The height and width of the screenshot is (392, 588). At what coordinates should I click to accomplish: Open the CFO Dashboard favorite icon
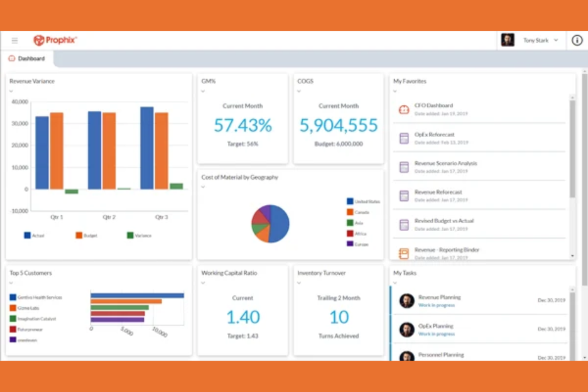[405, 109]
